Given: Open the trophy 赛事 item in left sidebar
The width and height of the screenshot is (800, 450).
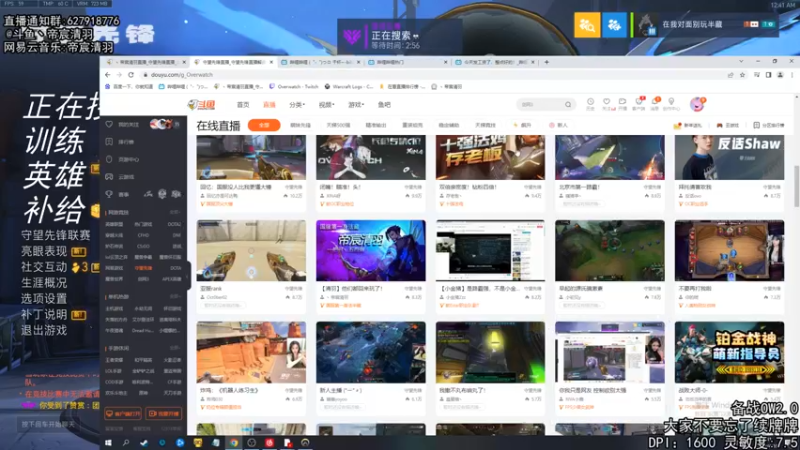Looking at the screenshot, I should click(117, 194).
